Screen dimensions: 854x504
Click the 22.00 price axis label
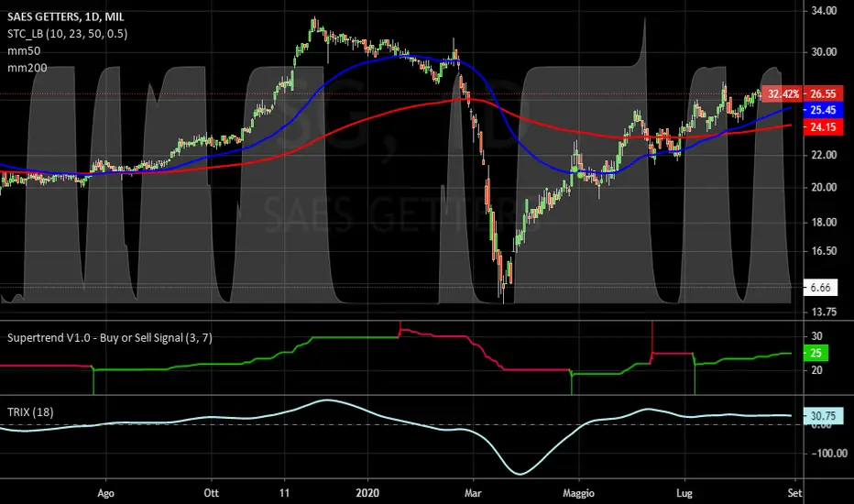(824, 155)
